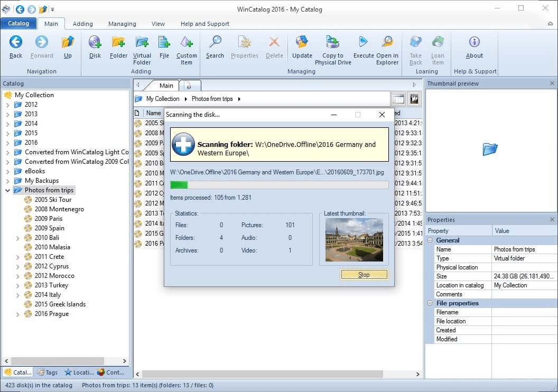Collapse the File properties section
Viewport: 558px width, 392px height.
click(430, 303)
